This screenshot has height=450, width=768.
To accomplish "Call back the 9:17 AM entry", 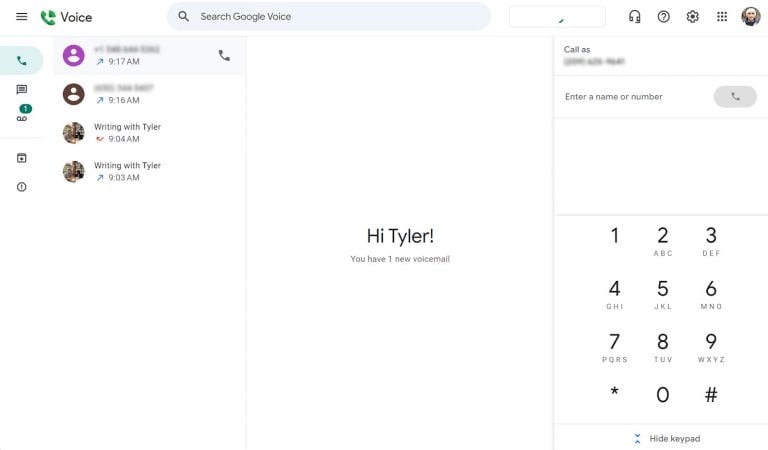I will (224, 56).
